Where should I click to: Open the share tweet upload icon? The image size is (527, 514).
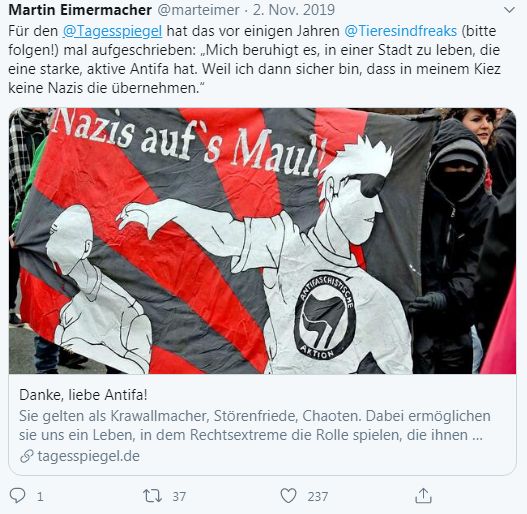423,496
